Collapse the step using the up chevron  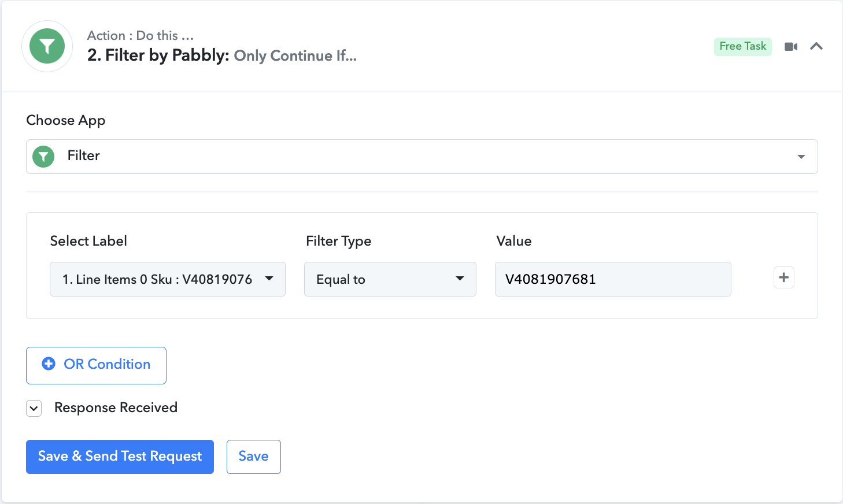point(816,46)
